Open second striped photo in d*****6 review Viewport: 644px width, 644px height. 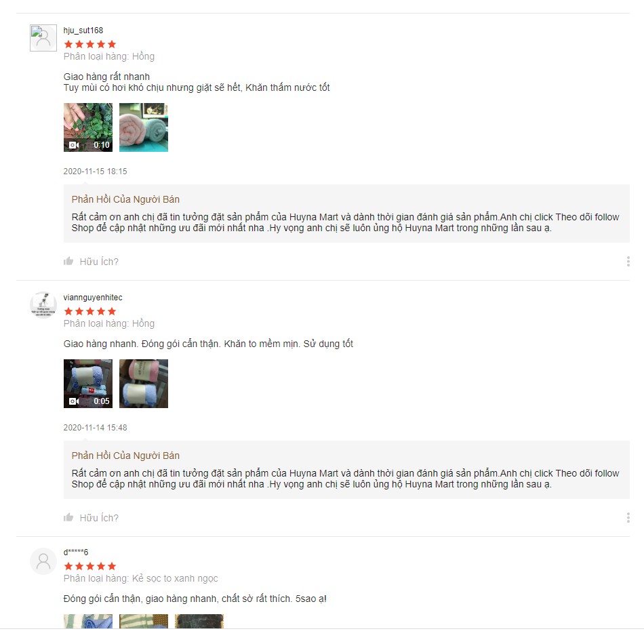[x=144, y=621]
